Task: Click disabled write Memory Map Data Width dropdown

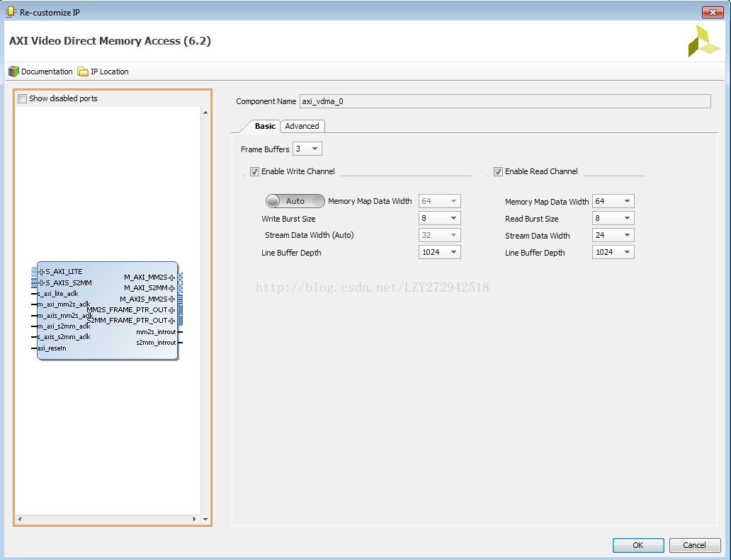Action: coord(440,201)
